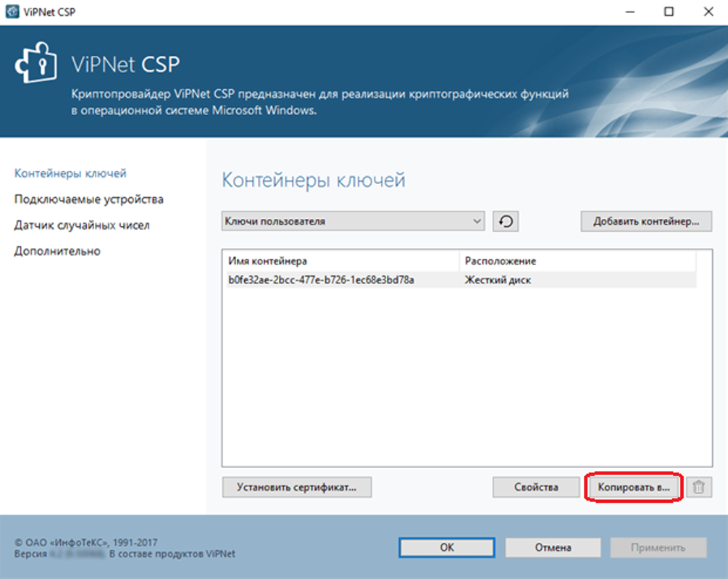Click the trash delete container icon
The height and width of the screenshot is (579, 728).
(698, 488)
